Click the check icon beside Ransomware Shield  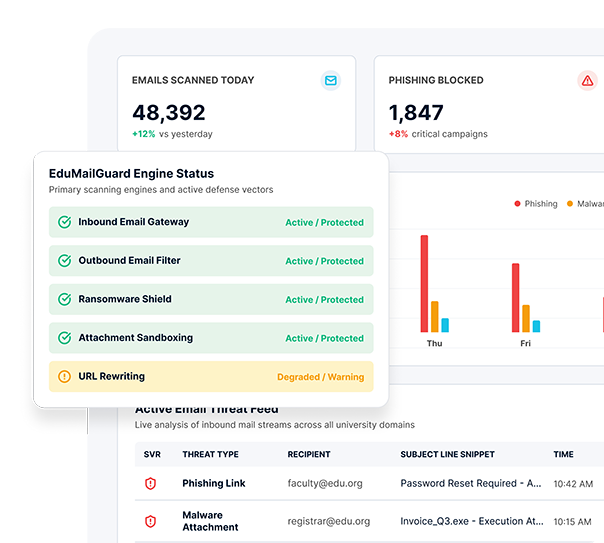pyautogui.click(x=64, y=299)
